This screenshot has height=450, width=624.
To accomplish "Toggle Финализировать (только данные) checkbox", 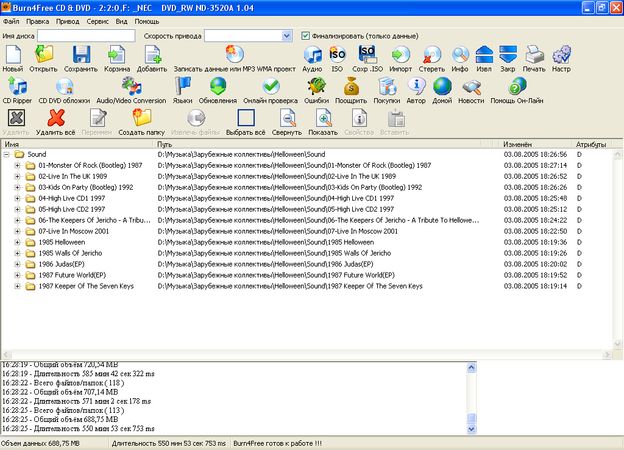I will click(305, 36).
